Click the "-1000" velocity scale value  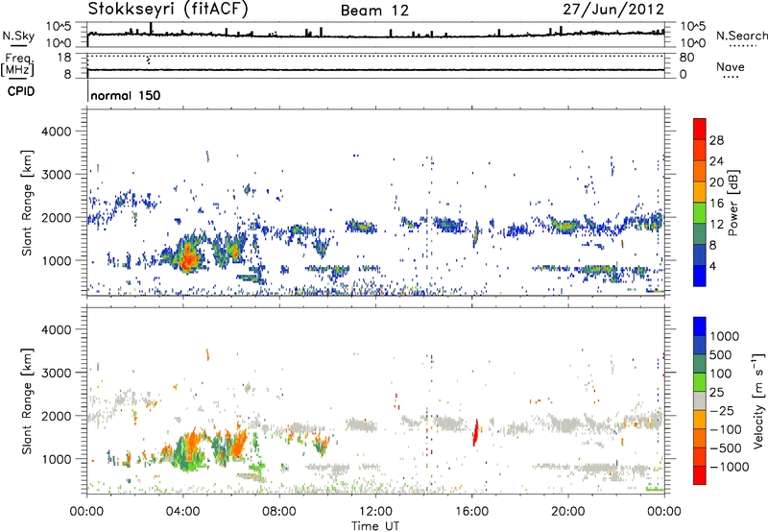tap(729, 467)
